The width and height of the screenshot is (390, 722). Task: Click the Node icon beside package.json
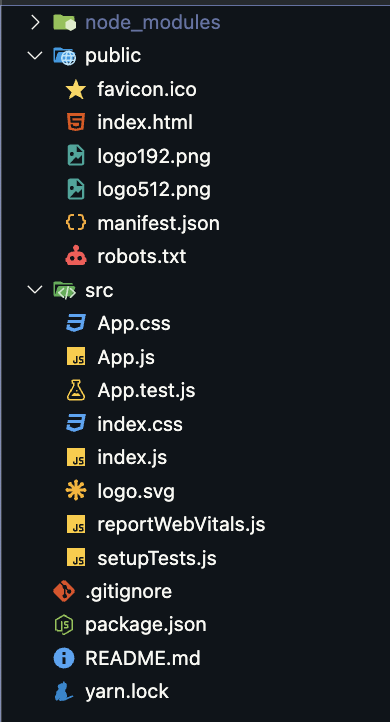pyautogui.click(x=64, y=625)
